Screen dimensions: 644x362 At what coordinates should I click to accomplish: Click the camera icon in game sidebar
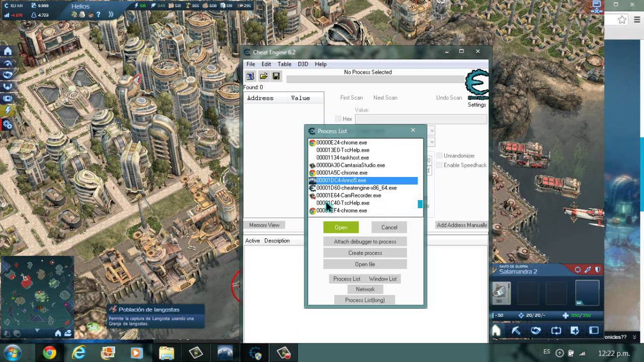(x=8, y=99)
